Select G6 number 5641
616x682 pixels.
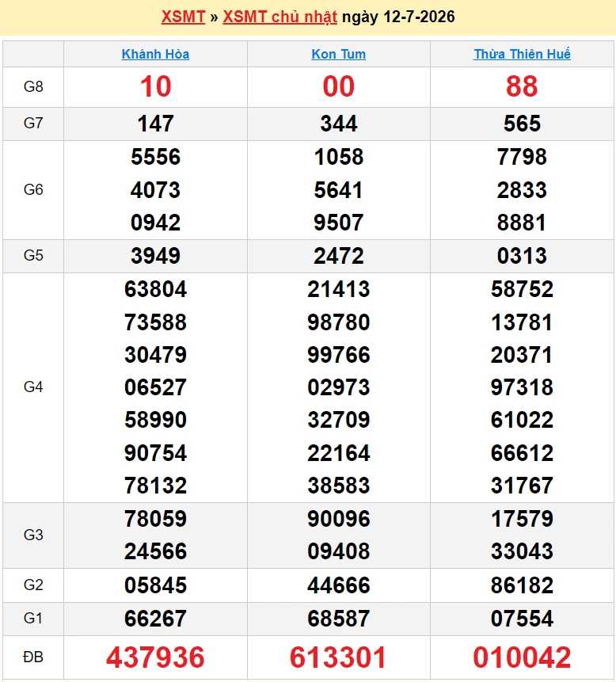[339, 190]
